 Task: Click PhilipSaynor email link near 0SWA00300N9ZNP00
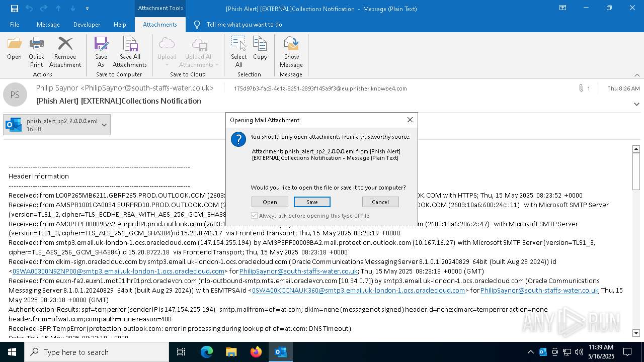[298, 271]
